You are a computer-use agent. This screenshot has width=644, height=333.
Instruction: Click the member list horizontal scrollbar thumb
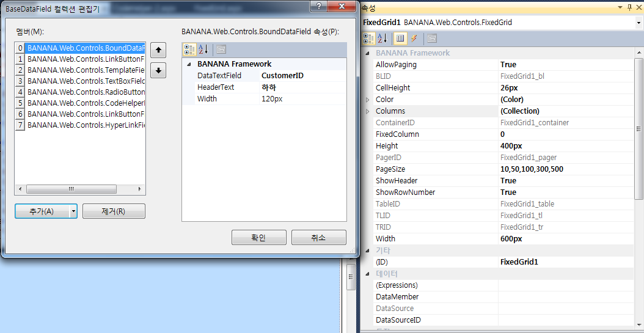(x=71, y=189)
